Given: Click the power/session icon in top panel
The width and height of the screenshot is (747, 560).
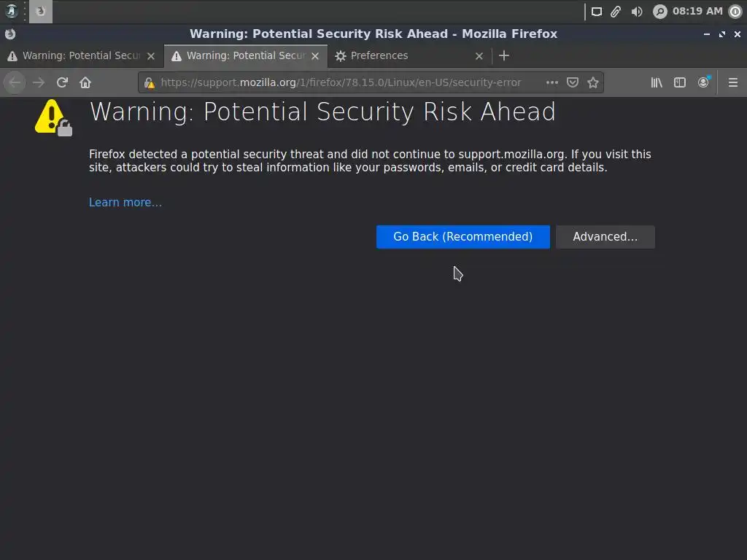Looking at the screenshot, I should (735, 12).
